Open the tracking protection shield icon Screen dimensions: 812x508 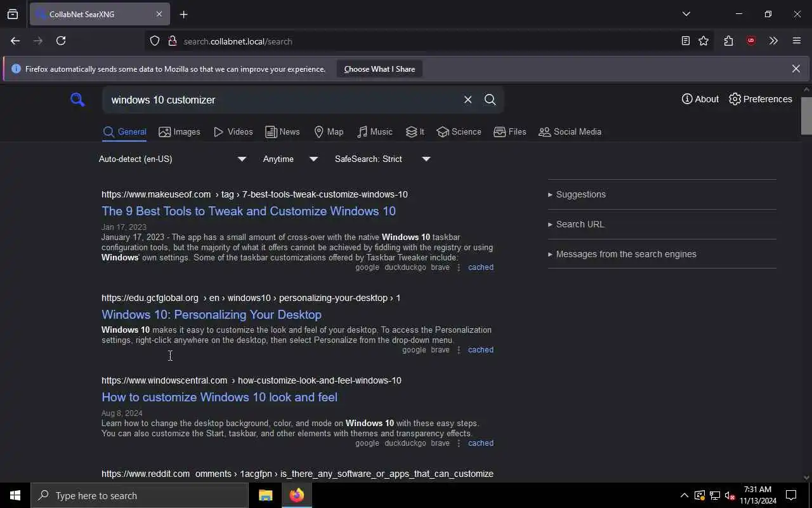coord(155,41)
